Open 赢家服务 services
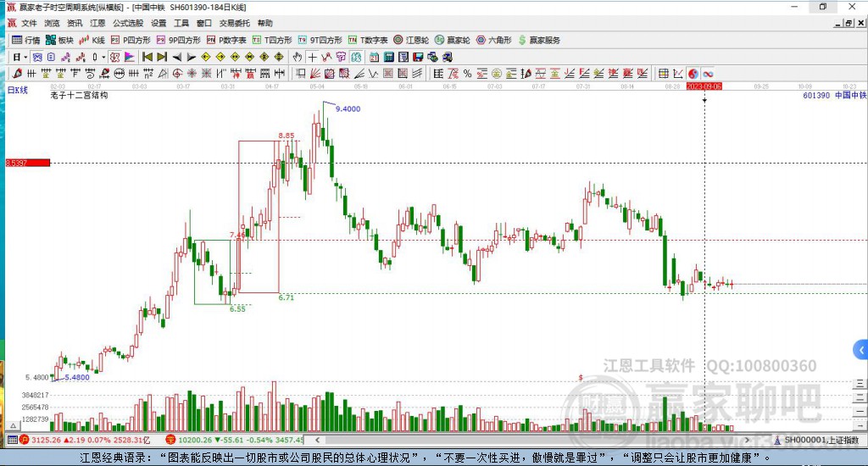 pyautogui.click(x=538, y=40)
